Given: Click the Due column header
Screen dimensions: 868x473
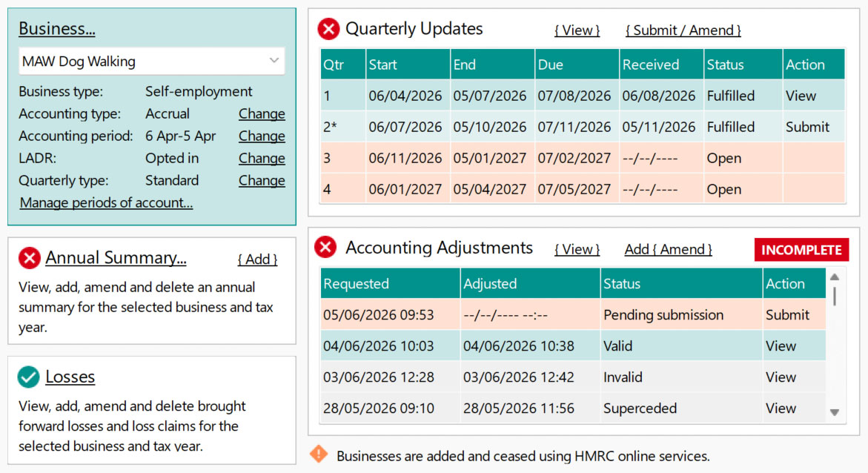Looking at the screenshot, I should (551, 64).
